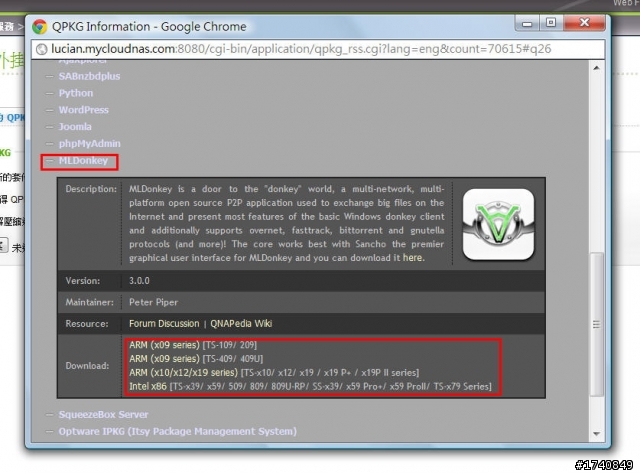The width and height of the screenshot is (640, 473).
Task: Download ARM x10/x12/x19 series package
Action: click(x=183, y=373)
